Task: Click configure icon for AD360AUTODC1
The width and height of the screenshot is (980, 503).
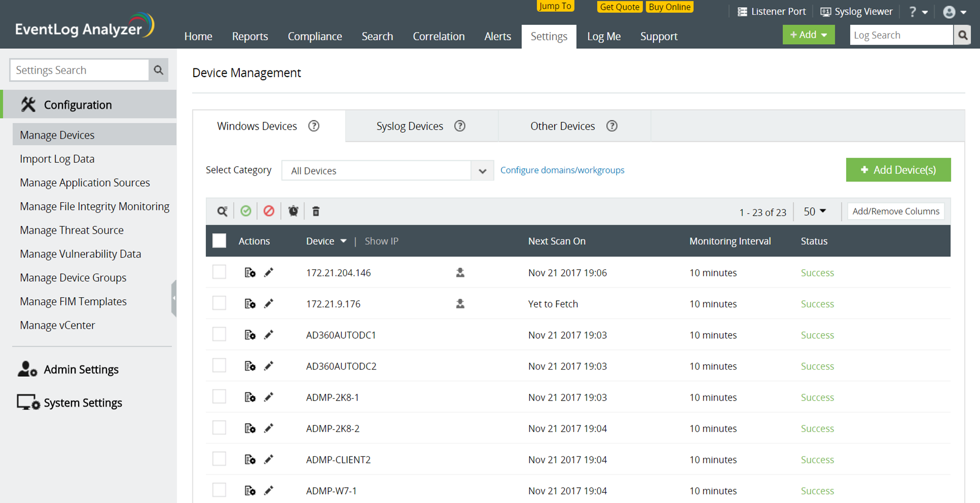Action: point(250,335)
